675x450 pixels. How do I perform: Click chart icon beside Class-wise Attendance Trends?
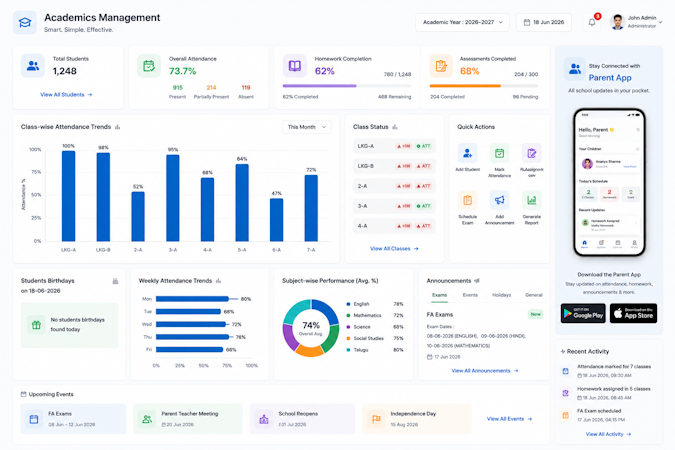[118, 127]
